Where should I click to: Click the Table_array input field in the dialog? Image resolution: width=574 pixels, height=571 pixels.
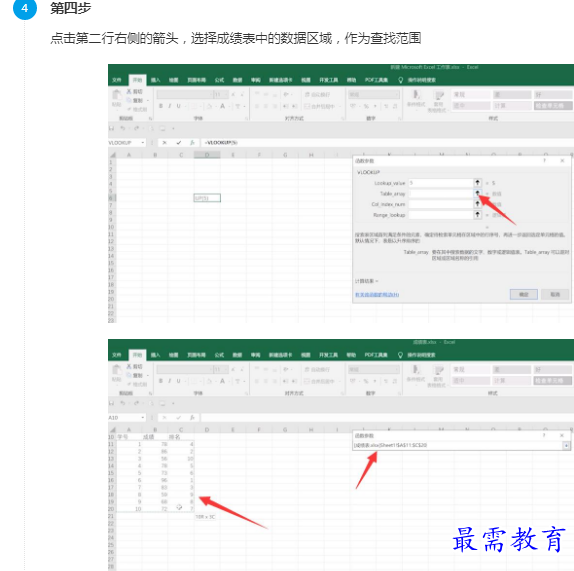[x=441, y=193]
